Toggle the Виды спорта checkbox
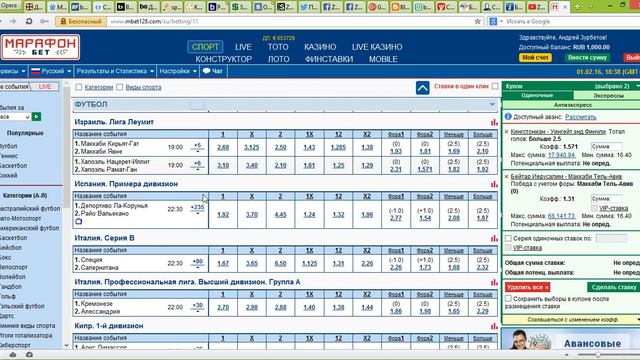Image resolution: width=640 pixels, height=360 pixels. [x=120, y=87]
